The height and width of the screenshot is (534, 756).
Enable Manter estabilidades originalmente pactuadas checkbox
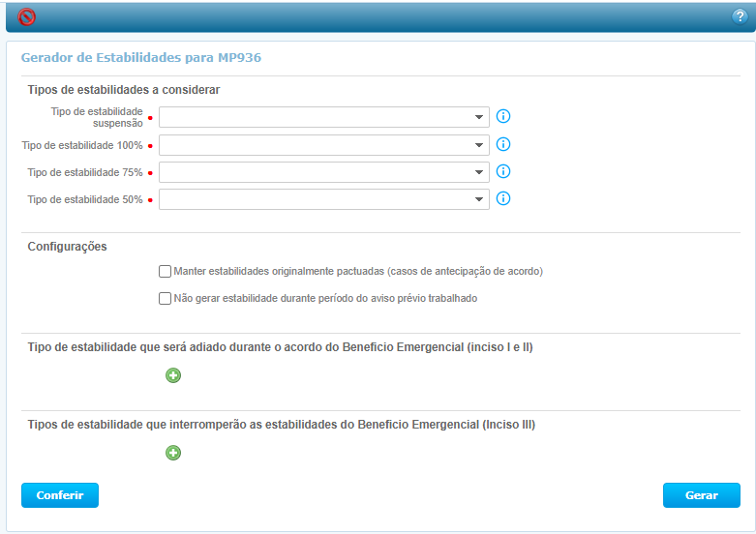[165, 272]
